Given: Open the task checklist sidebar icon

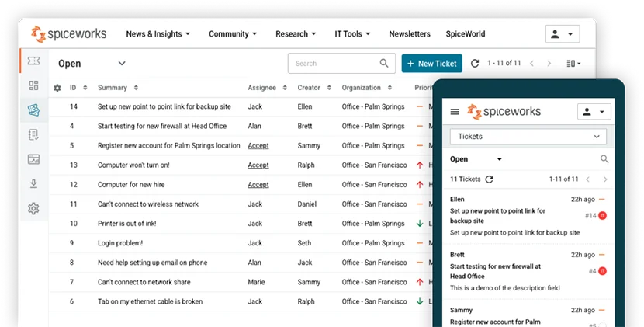Looking at the screenshot, I should [x=33, y=134].
